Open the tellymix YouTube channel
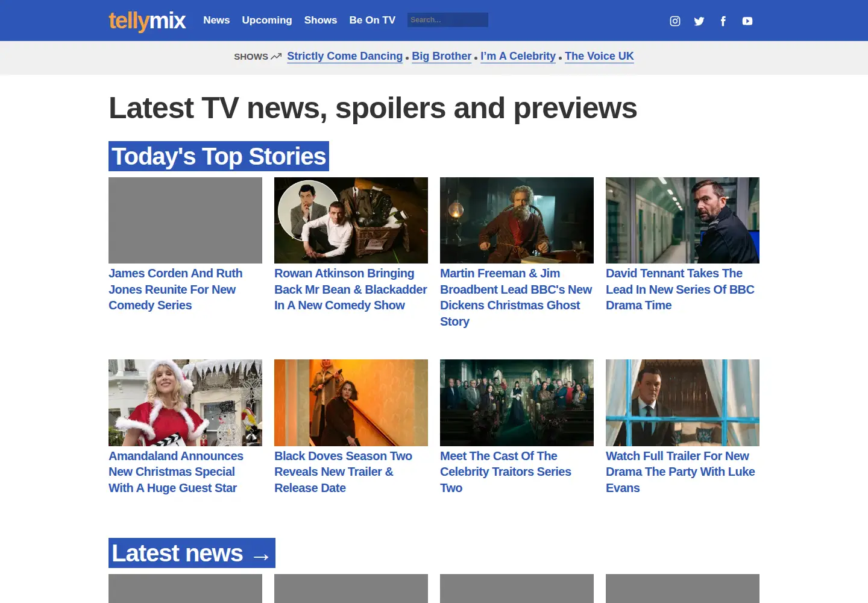Viewport: 868px width, 603px height. click(x=747, y=21)
